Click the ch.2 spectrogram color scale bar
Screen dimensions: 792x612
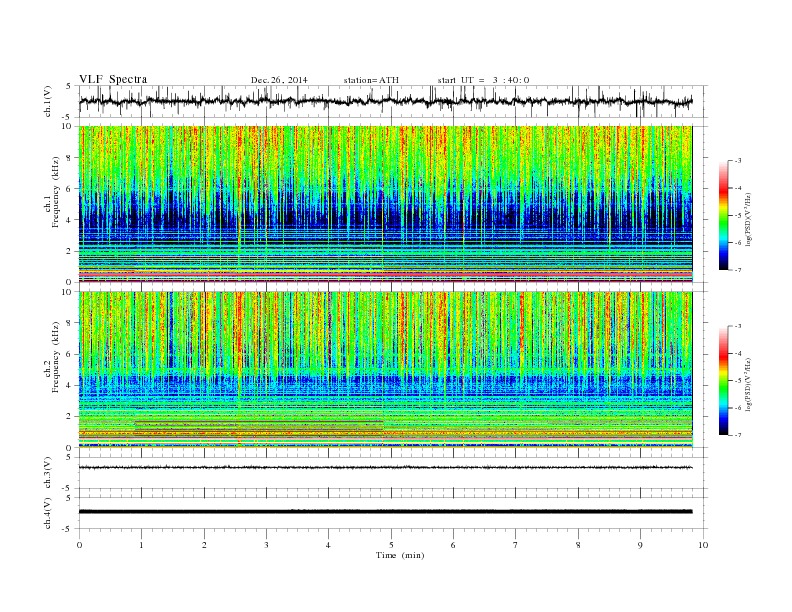723,381
